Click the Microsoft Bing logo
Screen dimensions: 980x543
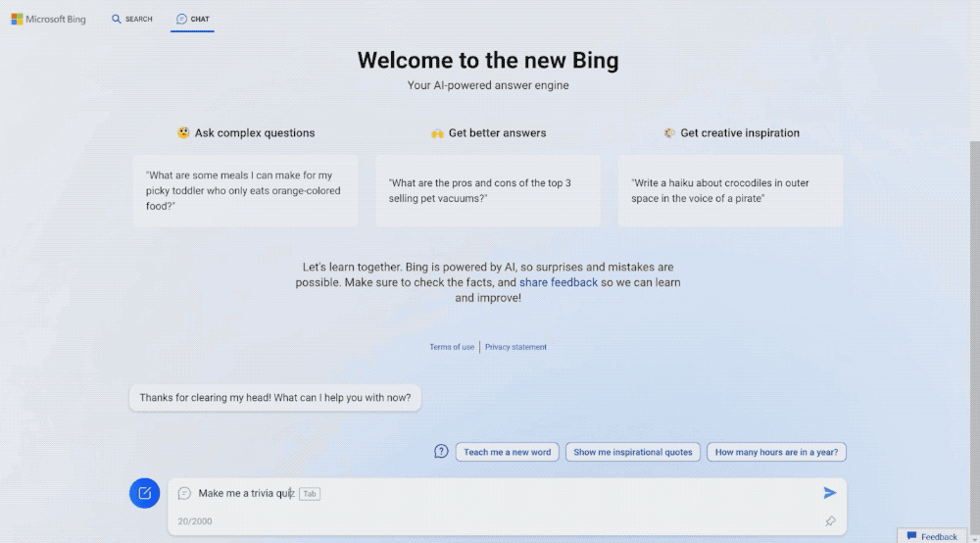tap(49, 19)
